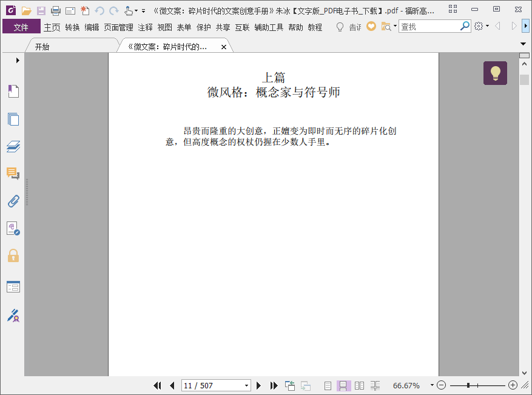Open the pen certificate sign panel

[x=13, y=316]
